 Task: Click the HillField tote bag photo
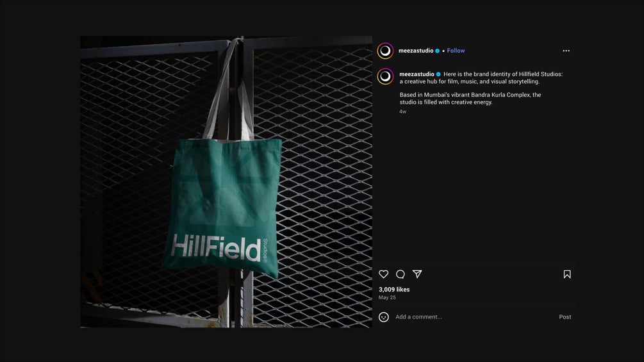226,182
